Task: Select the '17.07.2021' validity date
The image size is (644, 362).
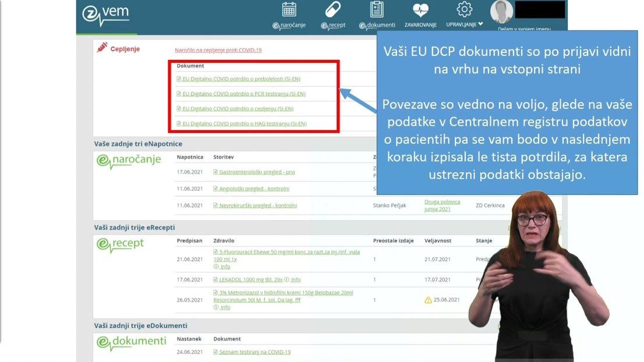Action: (x=437, y=280)
